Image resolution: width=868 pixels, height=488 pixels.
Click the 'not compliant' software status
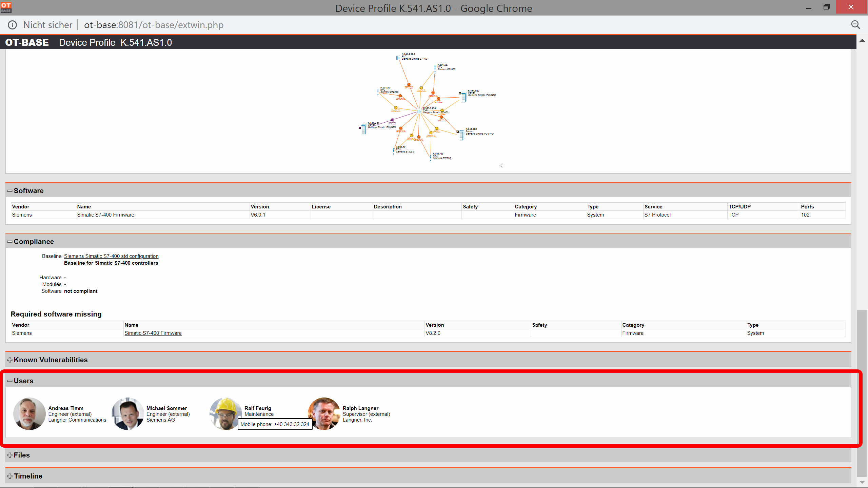pos(81,291)
